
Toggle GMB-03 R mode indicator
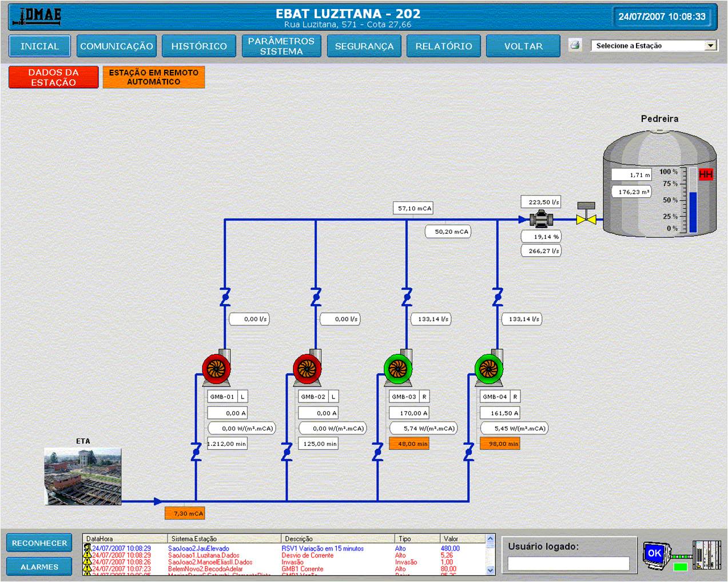(x=424, y=397)
